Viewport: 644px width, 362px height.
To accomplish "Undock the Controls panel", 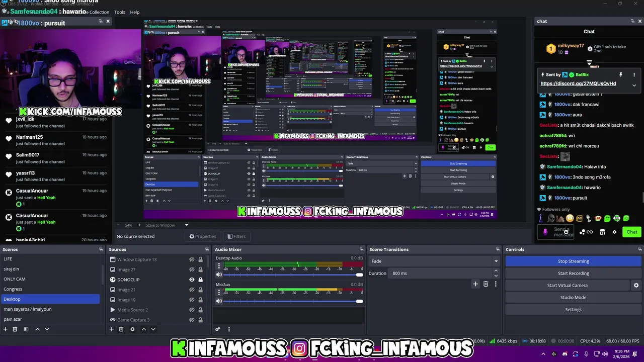I will 640,249.
